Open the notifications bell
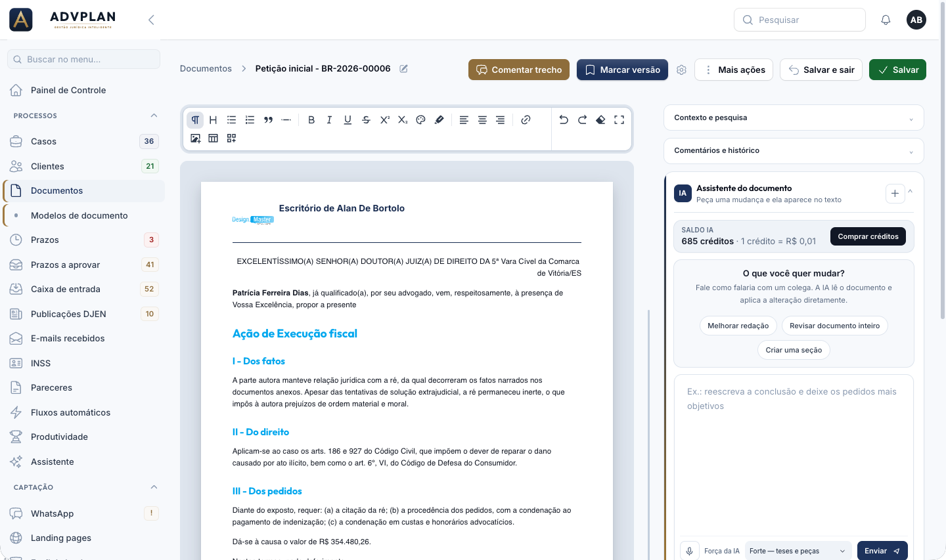Viewport: 946px width, 560px height. [x=886, y=20]
